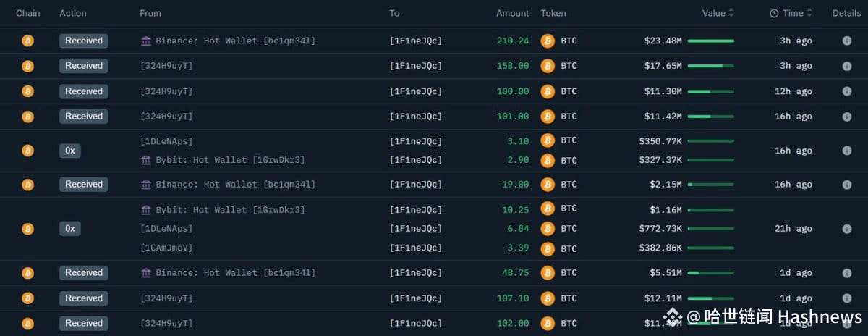Expand the 0x action badge at 16h ago
Screen dimensions: 868x336
pyautogui.click(x=70, y=151)
